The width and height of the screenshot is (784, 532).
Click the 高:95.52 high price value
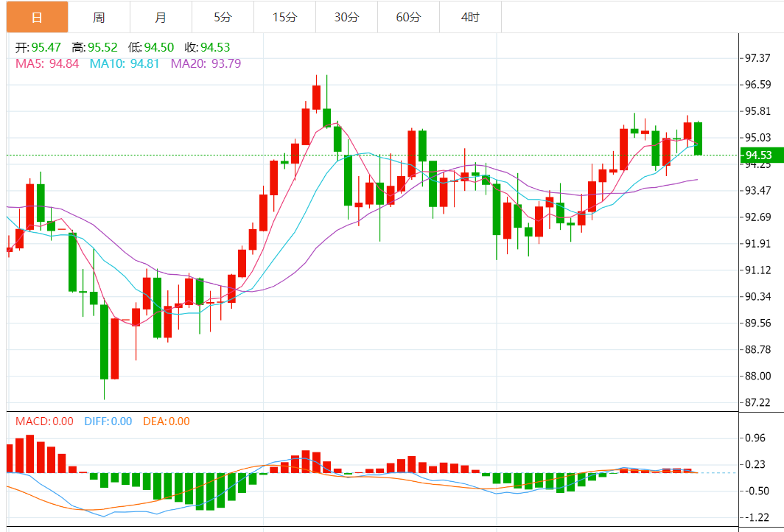click(94, 47)
